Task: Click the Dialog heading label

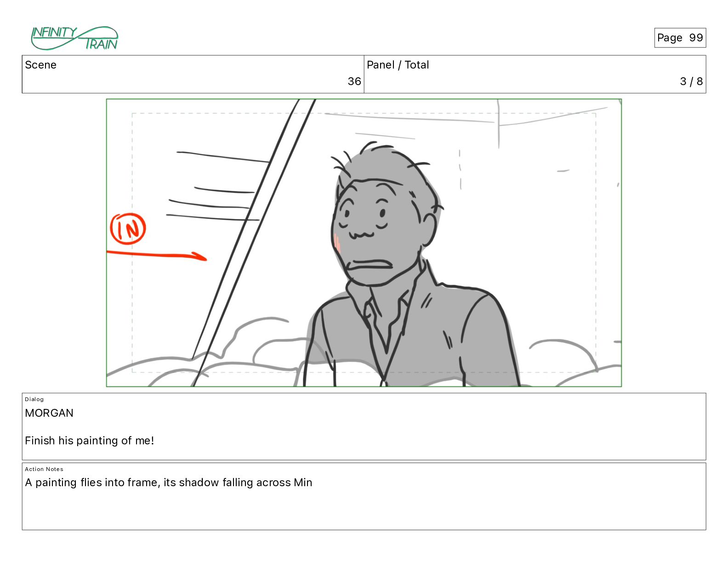Action: coord(34,399)
